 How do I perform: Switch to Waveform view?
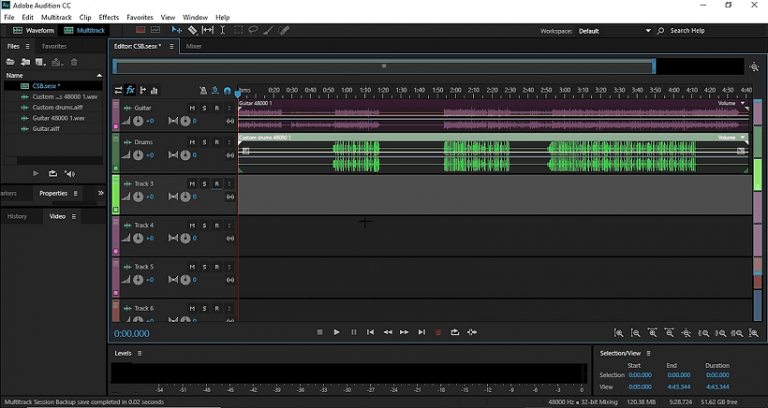[x=33, y=30]
